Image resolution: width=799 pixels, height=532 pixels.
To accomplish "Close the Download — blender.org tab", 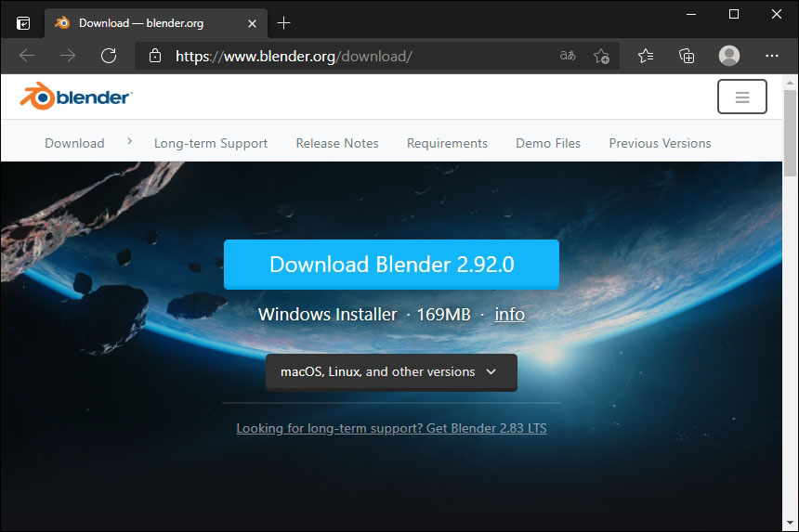I will pos(252,23).
